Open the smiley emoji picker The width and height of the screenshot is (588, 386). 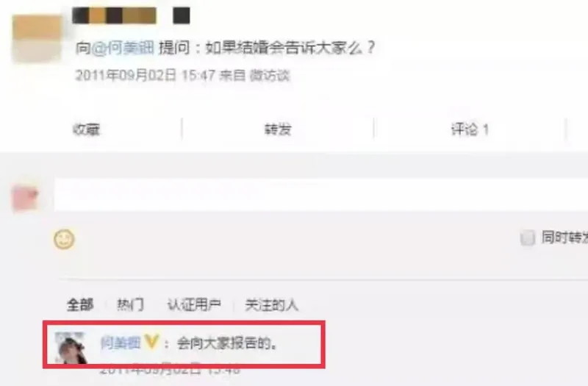pos(64,238)
